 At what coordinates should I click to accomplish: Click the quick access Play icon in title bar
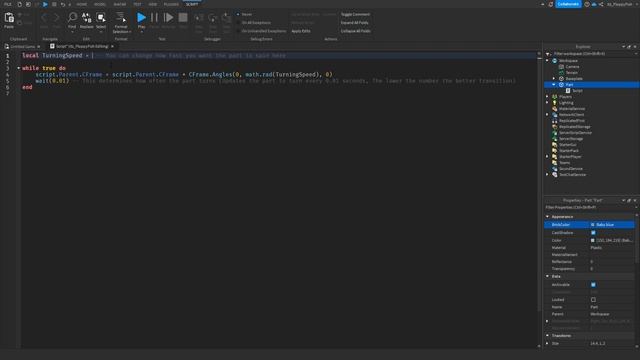click(45, 4)
